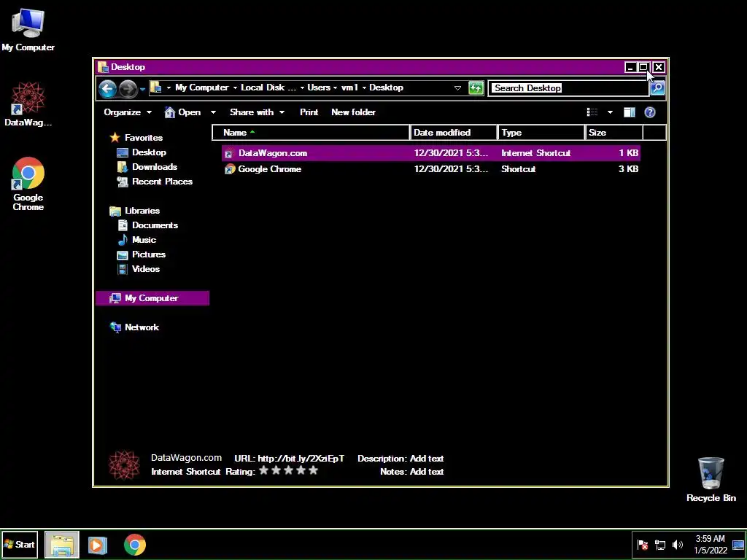Select Users in address breadcrumb

(319, 87)
